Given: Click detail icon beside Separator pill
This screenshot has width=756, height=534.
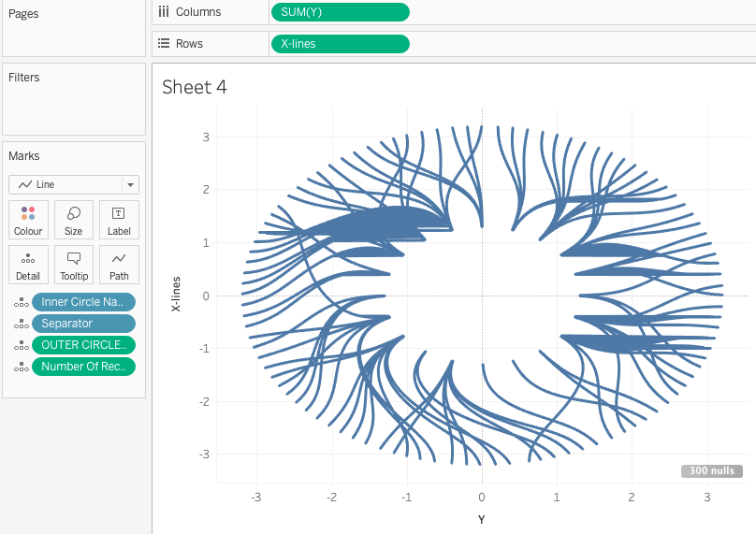Looking at the screenshot, I should point(20,324).
